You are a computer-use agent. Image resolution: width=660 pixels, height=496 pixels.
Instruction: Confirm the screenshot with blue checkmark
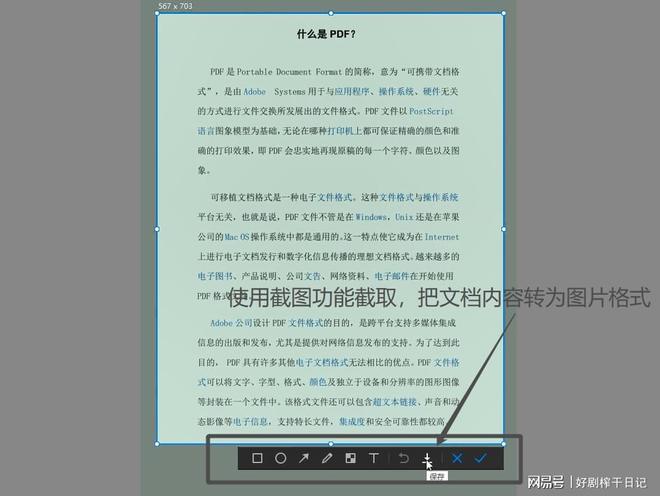click(x=481, y=458)
